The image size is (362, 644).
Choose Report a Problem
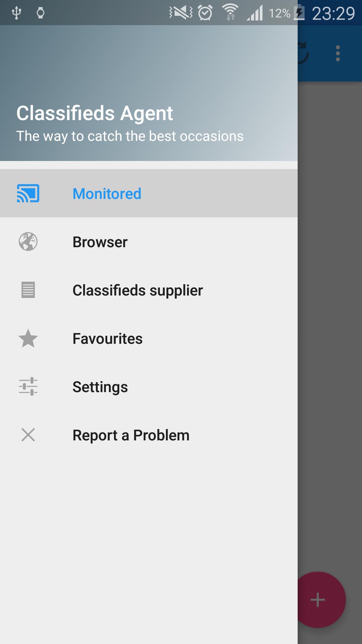click(x=131, y=435)
